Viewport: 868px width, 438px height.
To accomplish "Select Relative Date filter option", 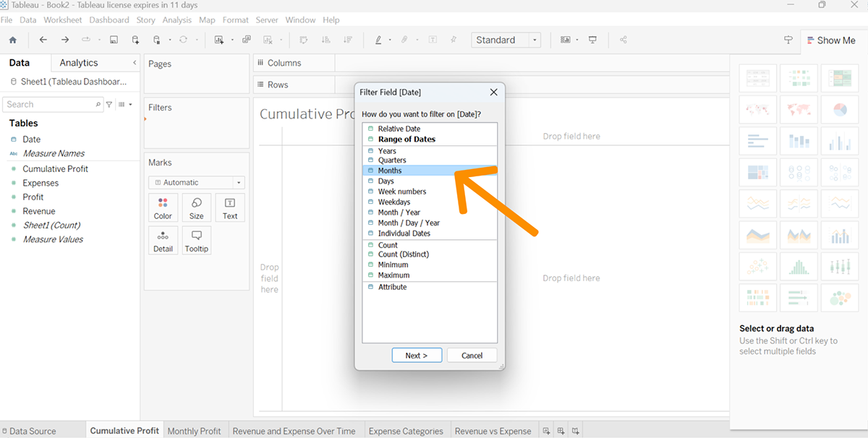I will (x=399, y=129).
